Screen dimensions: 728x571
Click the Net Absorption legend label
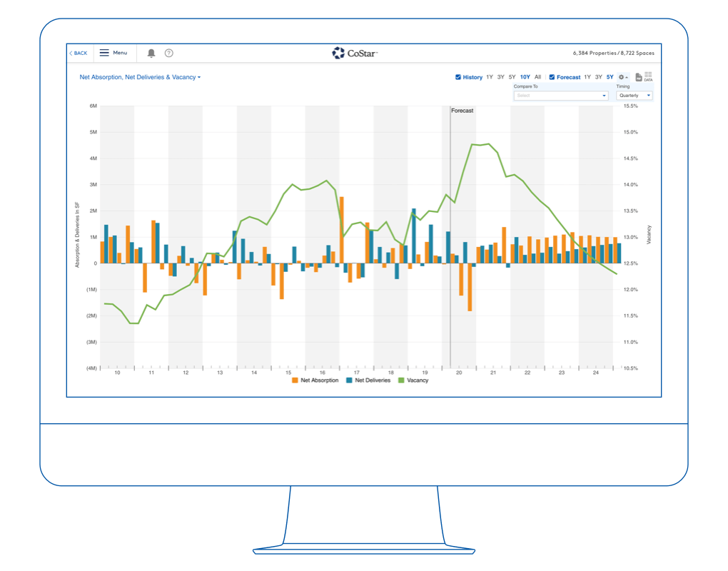pyautogui.click(x=320, y=380)
